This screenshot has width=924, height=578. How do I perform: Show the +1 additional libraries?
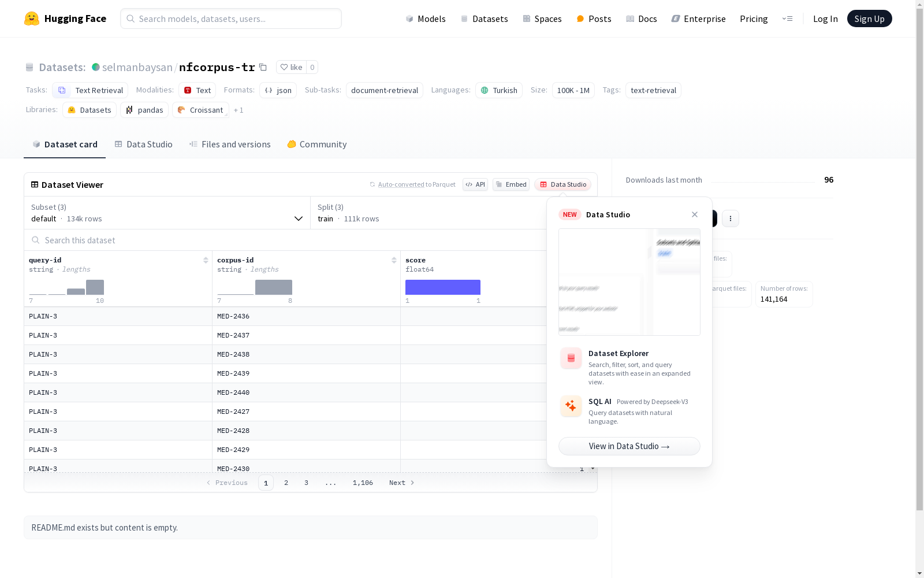pos(239,110)
